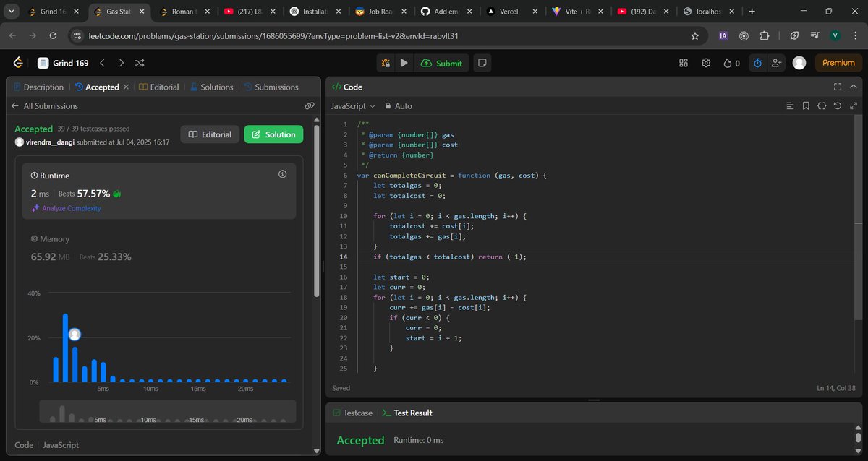868x461 pixels.
Task: Click the debug icon next to Run
Action: [386, 63]
